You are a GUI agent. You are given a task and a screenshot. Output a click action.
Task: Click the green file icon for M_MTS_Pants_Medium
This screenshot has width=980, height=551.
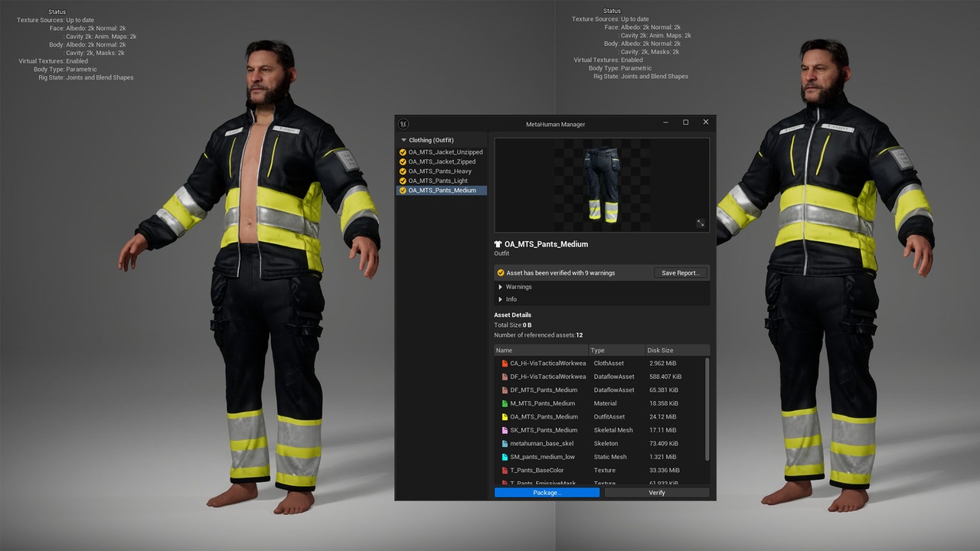pyautogui.click(x=505, y=403)
